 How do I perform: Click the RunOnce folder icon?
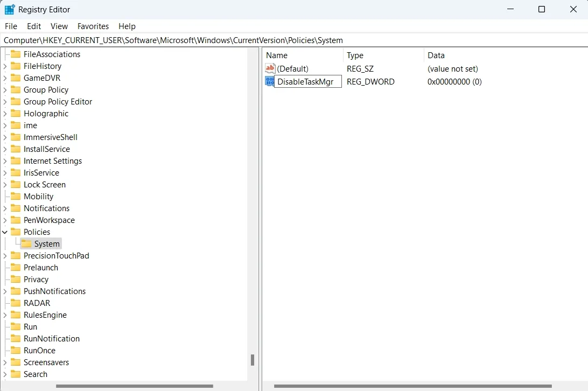coord(16,350)
